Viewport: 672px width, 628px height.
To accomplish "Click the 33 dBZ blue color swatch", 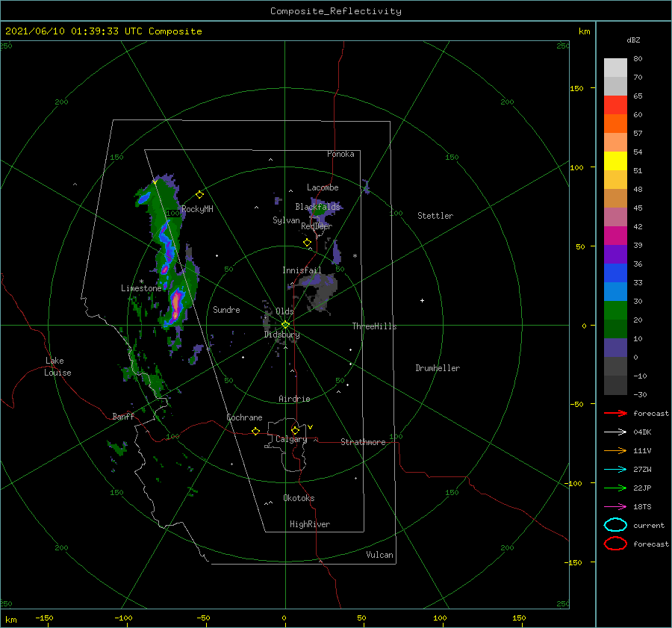I will coord(615,273).
